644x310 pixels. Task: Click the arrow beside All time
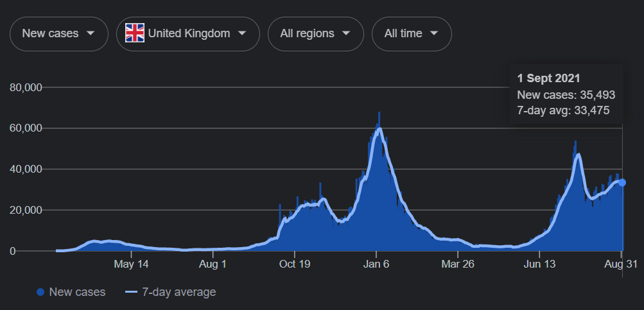click(434, 33)
